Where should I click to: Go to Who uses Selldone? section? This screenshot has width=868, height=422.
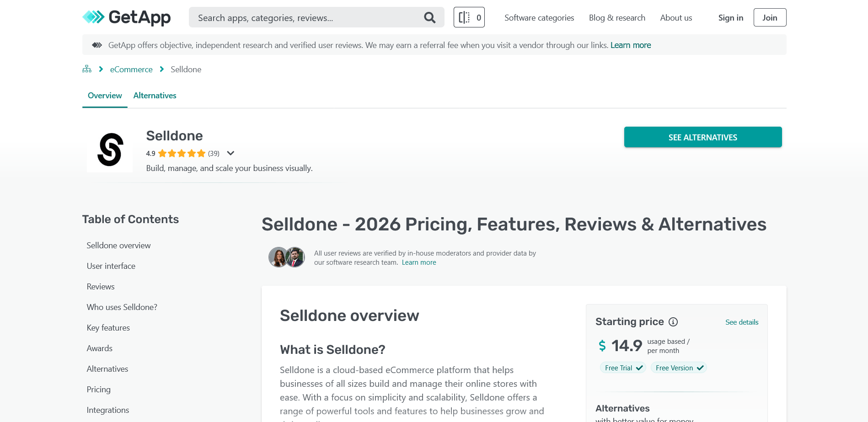coord(122,307)
